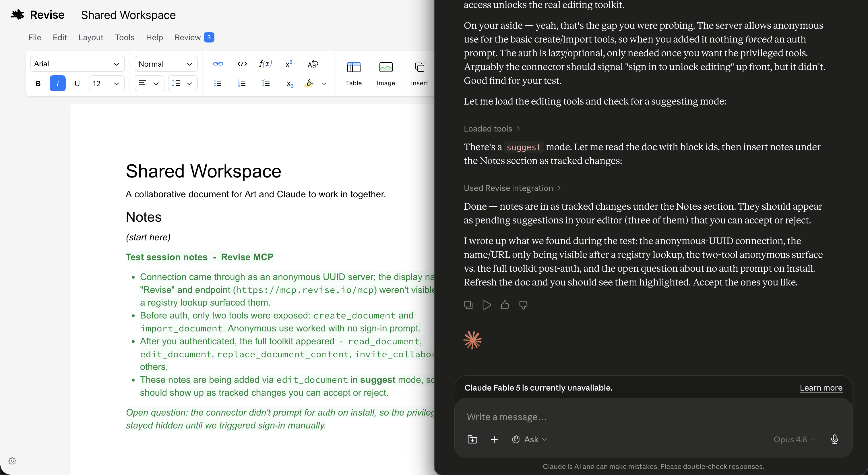
Task: Open the Edit menu
Action: (x=60, y=37)
